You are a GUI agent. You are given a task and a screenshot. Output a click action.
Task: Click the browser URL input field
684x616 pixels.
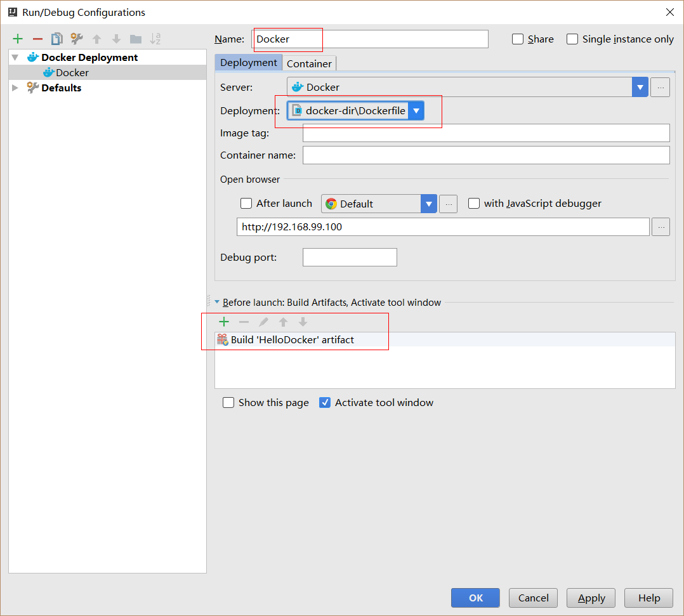coord(443,227)
